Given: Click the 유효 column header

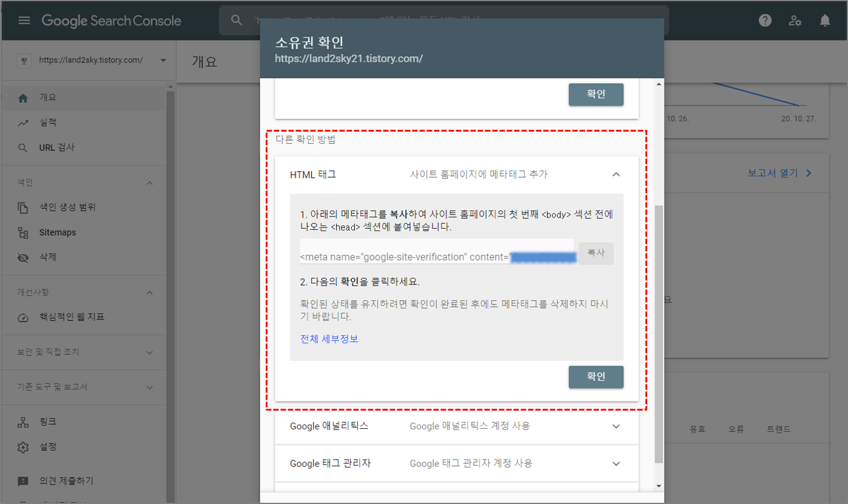Looking at the screenshot, I should (x=698, y=429).
